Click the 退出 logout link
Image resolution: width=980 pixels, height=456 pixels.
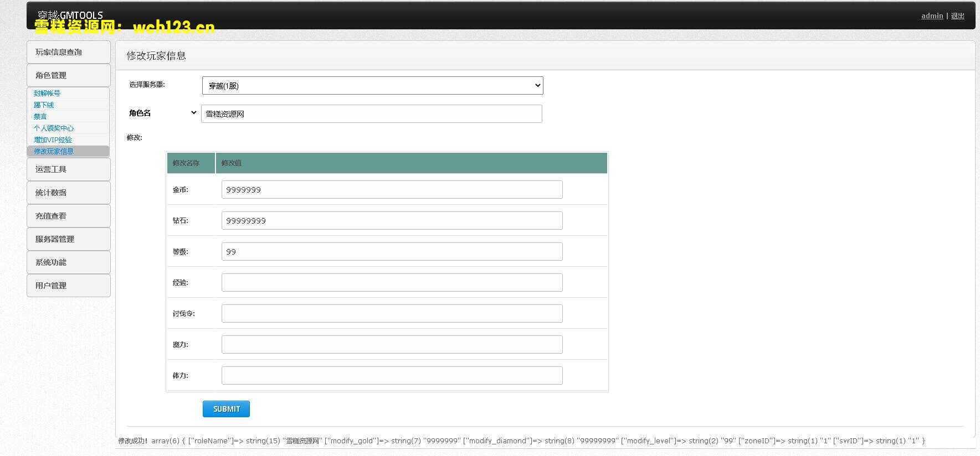click(x=958, y=16)
